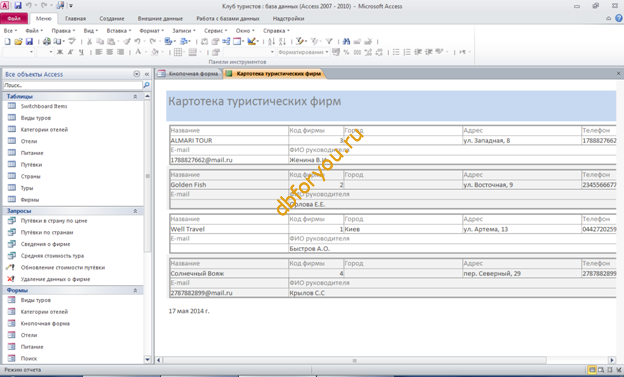Image resolution: width=624 pixels, height=377 pixels.
Task: Align text left
Action: pos(99,52)
